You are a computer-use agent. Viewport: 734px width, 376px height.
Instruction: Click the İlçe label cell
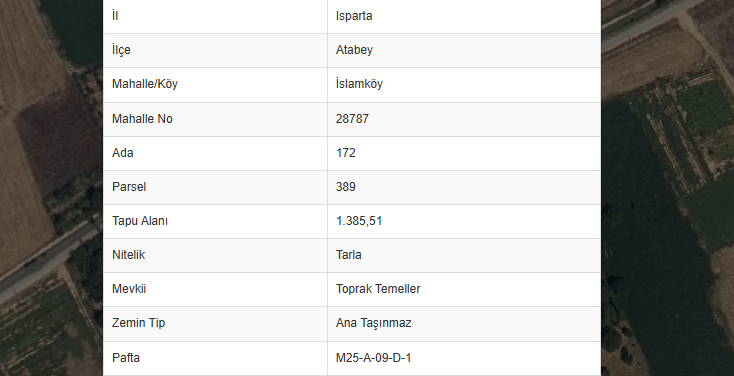(x=215, y=50)
